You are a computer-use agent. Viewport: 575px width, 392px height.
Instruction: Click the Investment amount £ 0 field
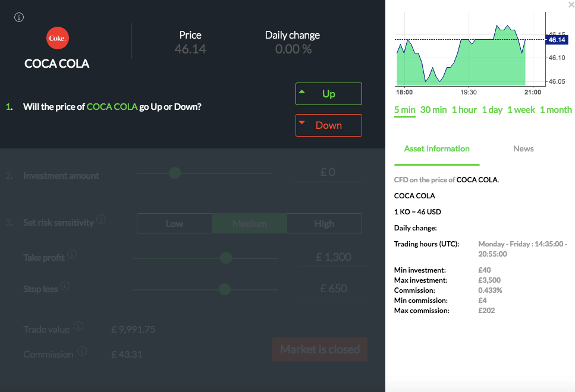click(x=328, y=172)
